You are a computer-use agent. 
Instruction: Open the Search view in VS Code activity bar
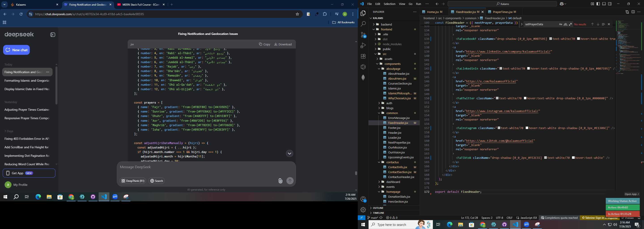[x=363, y=24]
